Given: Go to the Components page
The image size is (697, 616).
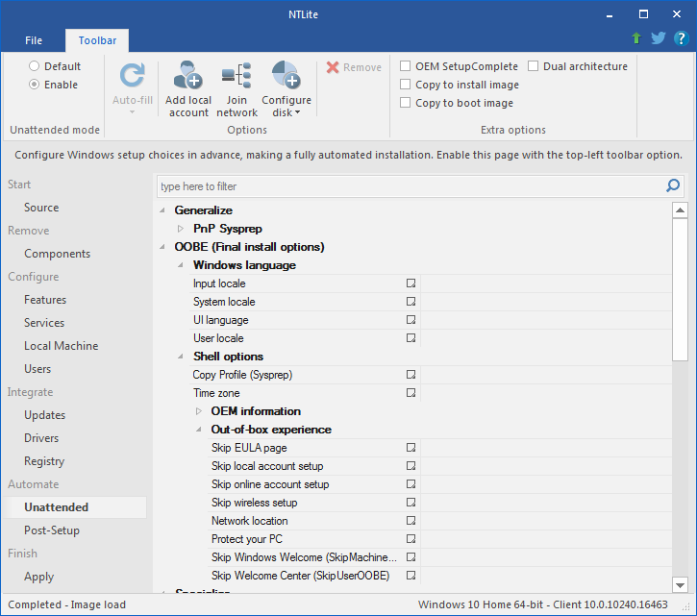Looking at the screenshot, I should coord(58,254).
